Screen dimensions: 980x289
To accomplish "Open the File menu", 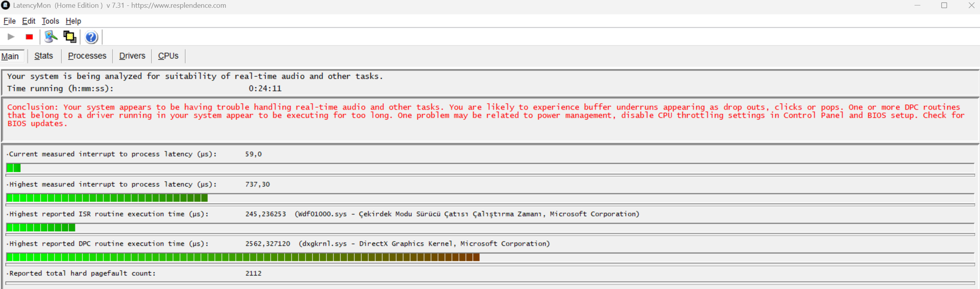I will 9,21.
